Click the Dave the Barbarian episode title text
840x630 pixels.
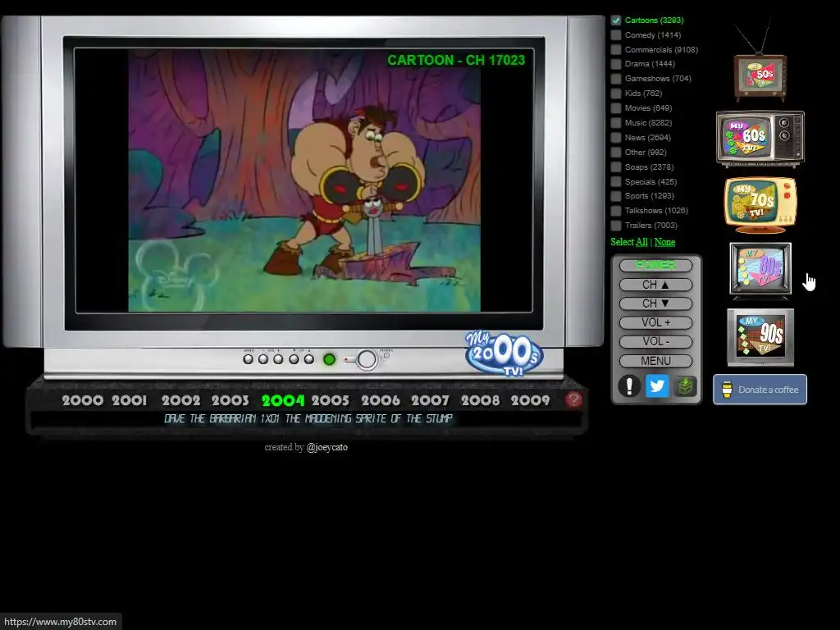308,418
